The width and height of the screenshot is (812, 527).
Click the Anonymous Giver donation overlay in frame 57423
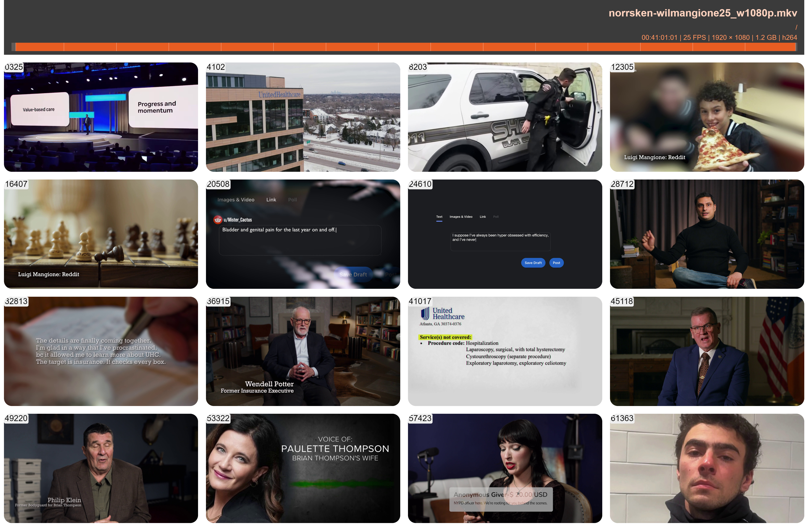501,499
